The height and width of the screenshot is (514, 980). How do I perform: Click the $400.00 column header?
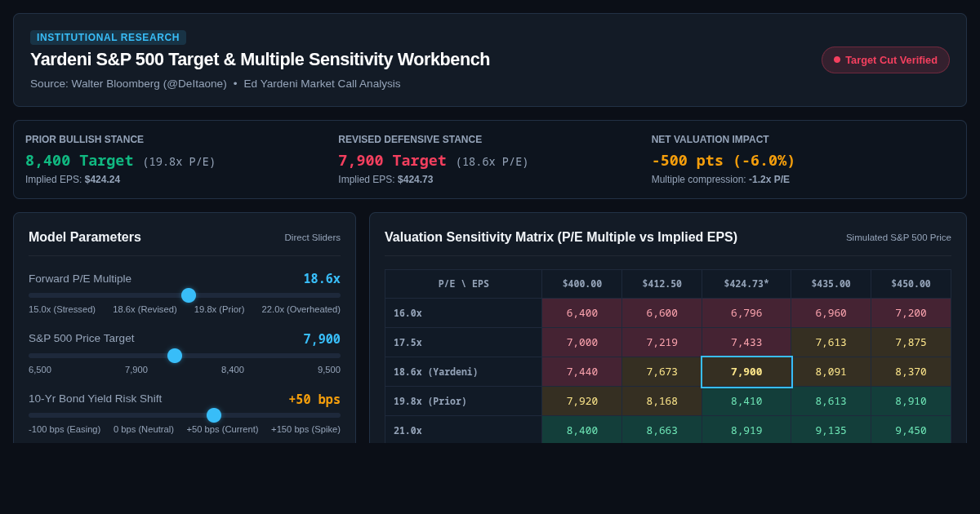pos(582,284)
